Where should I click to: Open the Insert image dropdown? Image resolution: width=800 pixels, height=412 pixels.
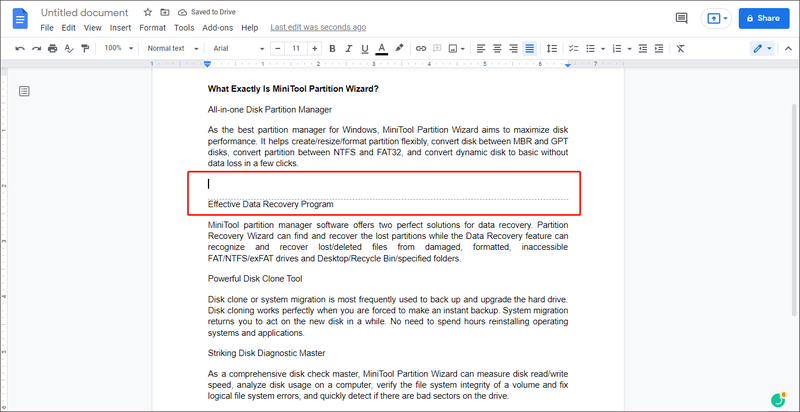456,48
